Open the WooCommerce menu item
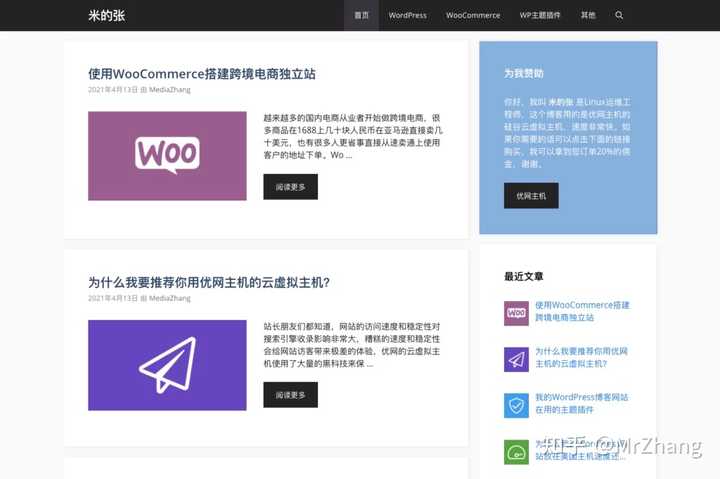720x479 pixels. point(473,15)
